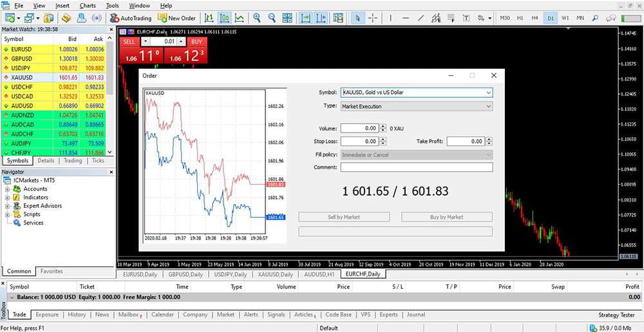Open dropdown arrow next to Profiles icon
The image size is (644, 332).
(x=38, y=18)
